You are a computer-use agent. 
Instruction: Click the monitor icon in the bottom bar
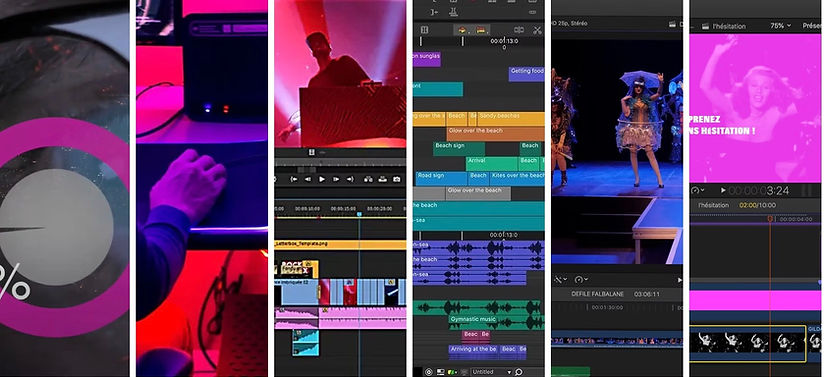440,372
